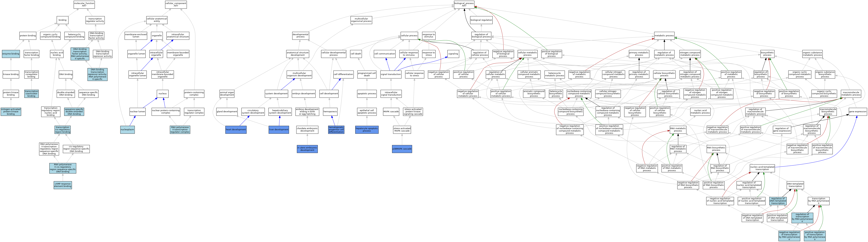Select the 'cellular anatomical entity' node
Screen dimensions: 868x242
coord(157,20)
